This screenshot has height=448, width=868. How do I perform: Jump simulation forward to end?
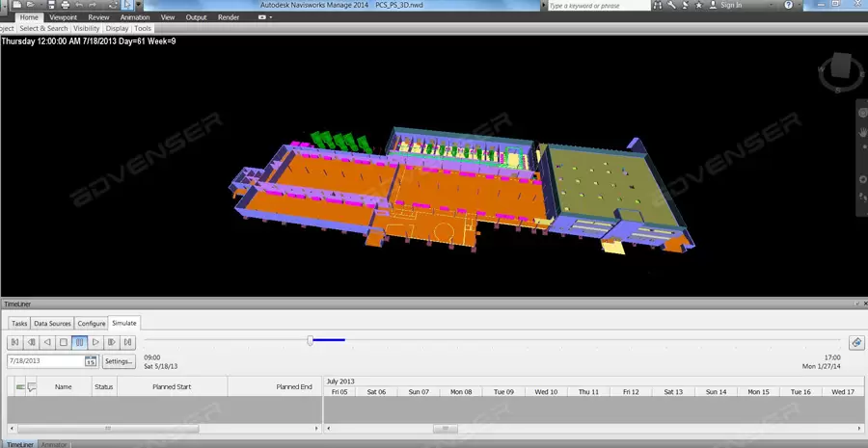pos(128,342)
